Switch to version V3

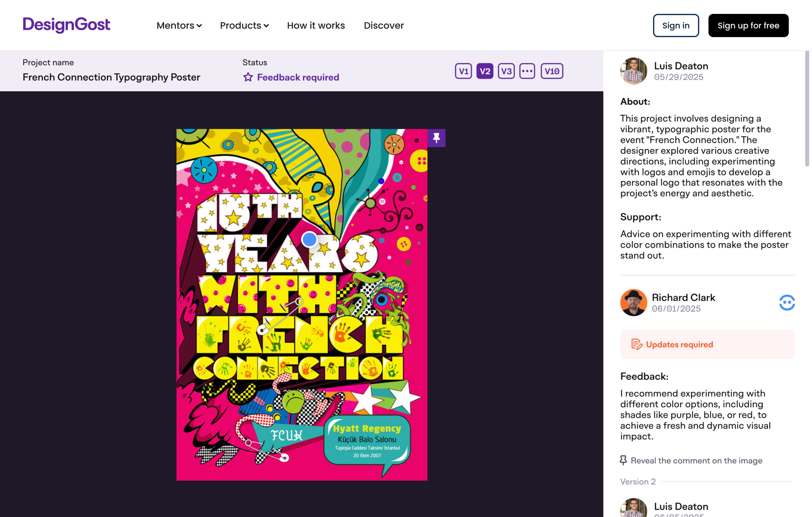(506, 71)
